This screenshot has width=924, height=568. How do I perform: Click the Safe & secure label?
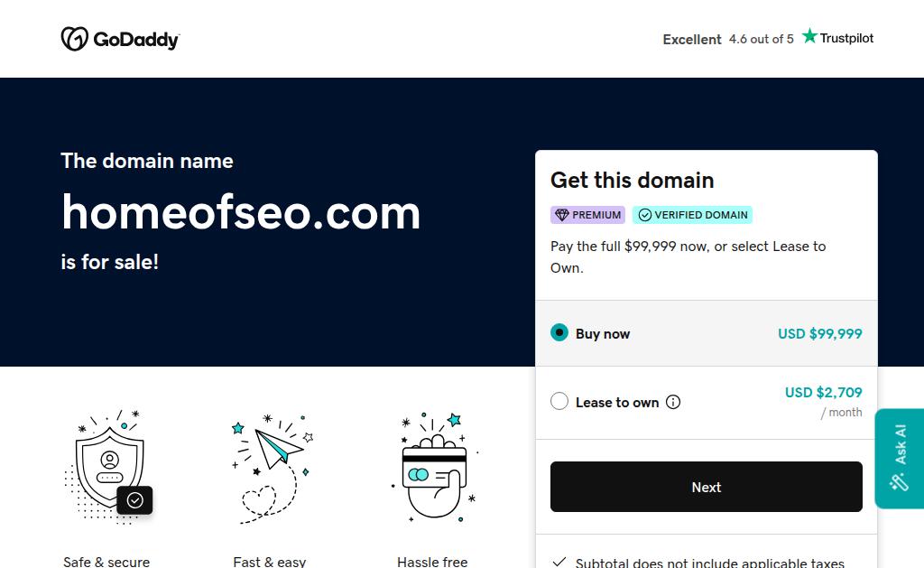pyautogui.click(x=106, y=562)
